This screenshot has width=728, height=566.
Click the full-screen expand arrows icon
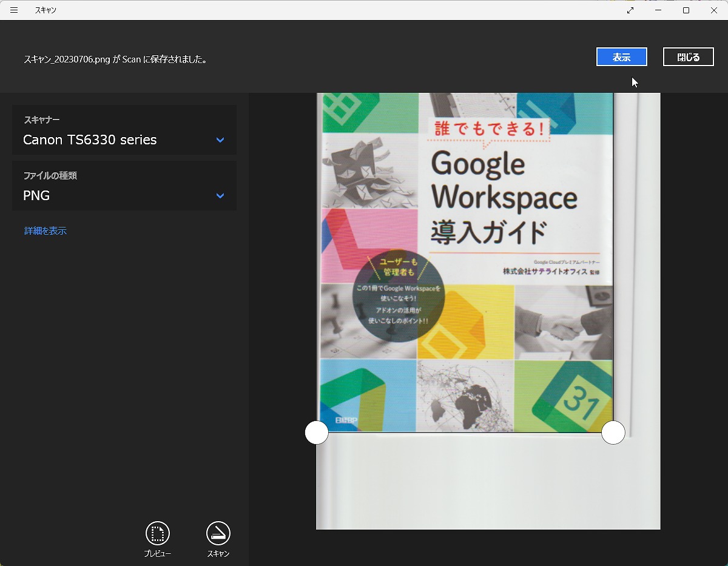pos(630,10)
